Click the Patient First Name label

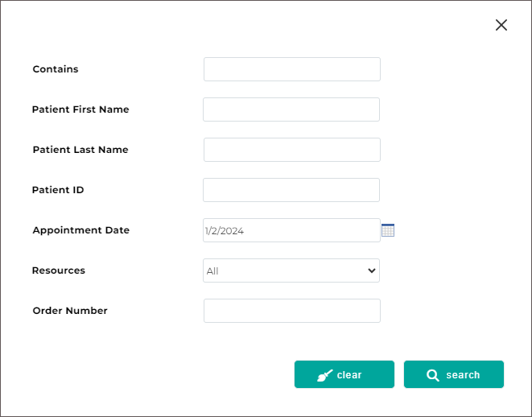(80, 109)
